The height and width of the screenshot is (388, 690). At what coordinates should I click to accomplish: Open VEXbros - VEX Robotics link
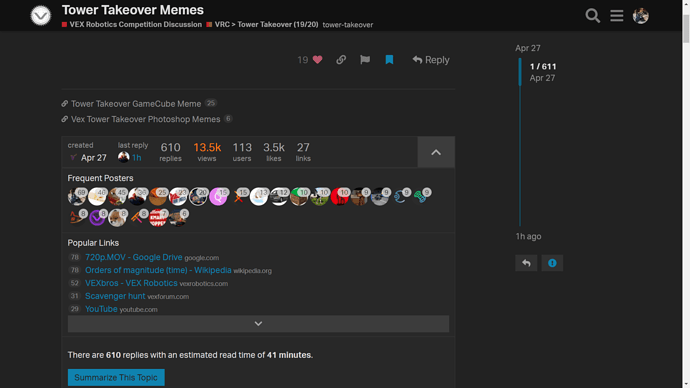coord(131,283)
